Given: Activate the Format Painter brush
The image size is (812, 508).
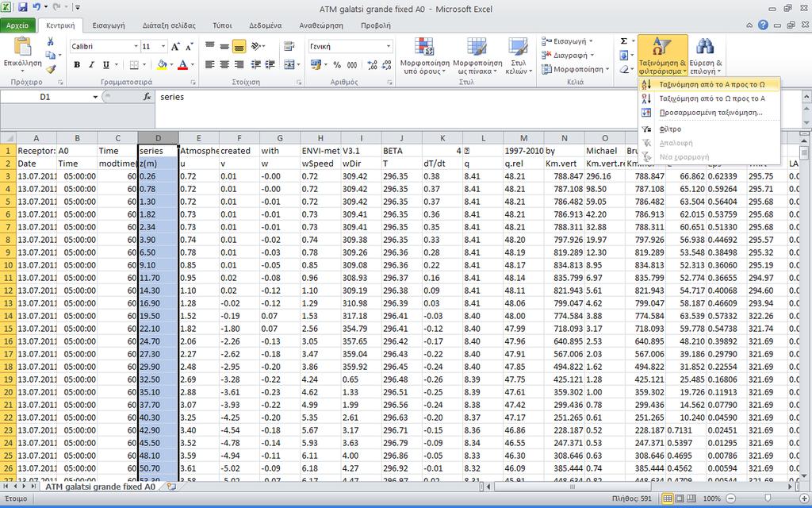Looking at the screenshot, I should 50,69.
